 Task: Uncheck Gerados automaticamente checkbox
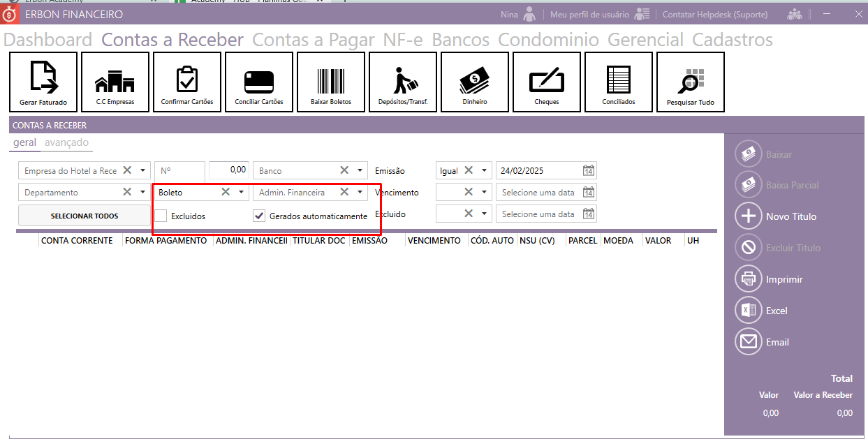click(x=259, y=216)
